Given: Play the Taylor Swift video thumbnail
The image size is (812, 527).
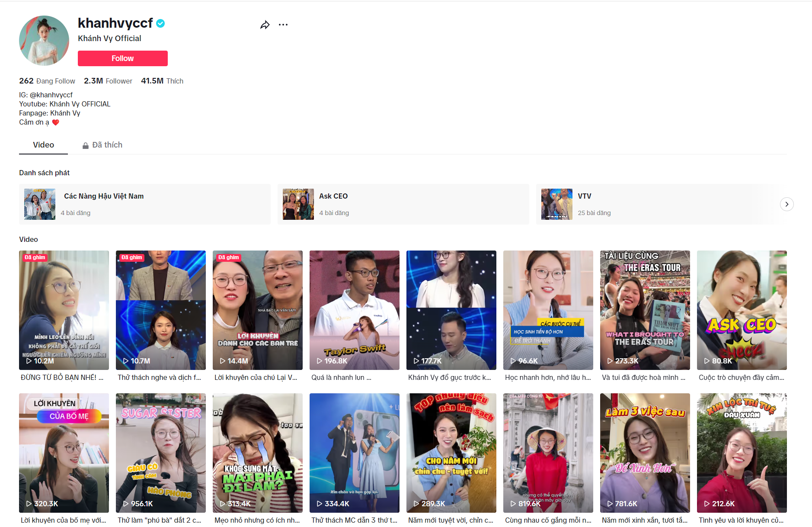Looking at the screenshot, I should pyautogui.click(x=354, y=310).
